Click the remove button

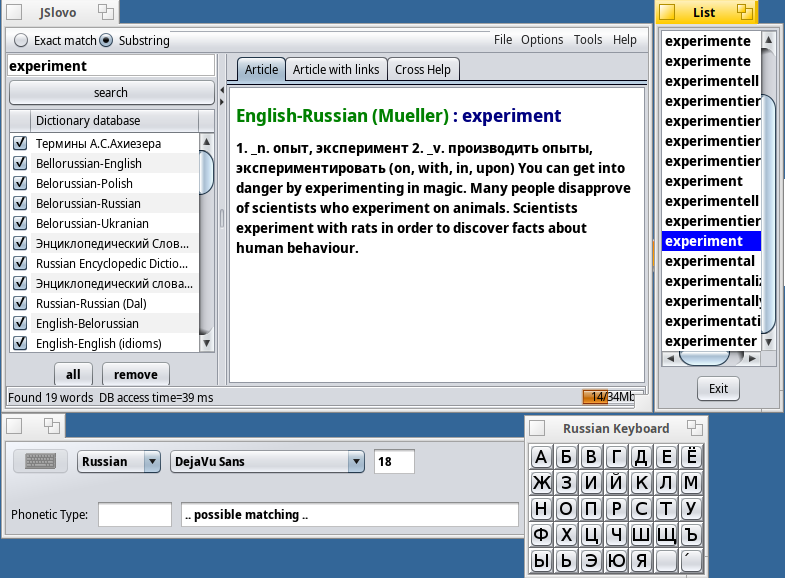tap(136, 374)
